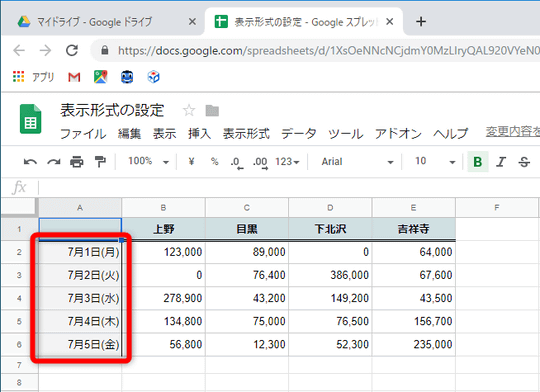This screenshot has width=540, height=392.
Task: Open the 表示形式 menu
Action: pos(246,134)
